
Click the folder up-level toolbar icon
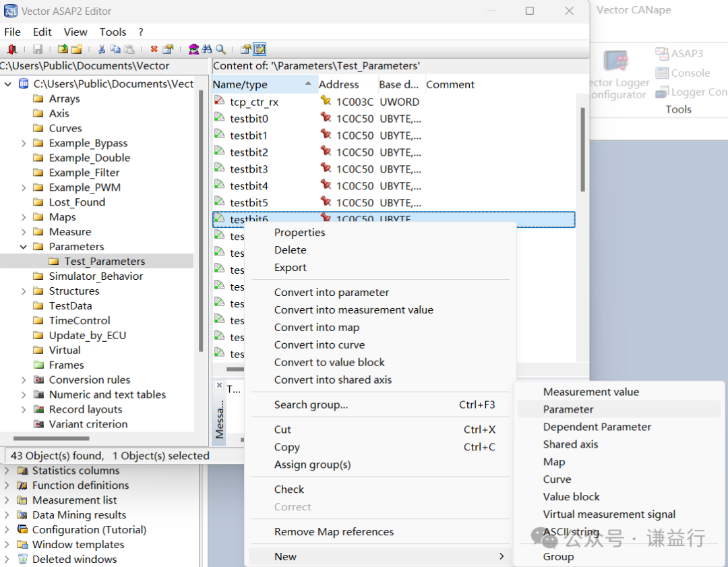(x=63, y=49)
